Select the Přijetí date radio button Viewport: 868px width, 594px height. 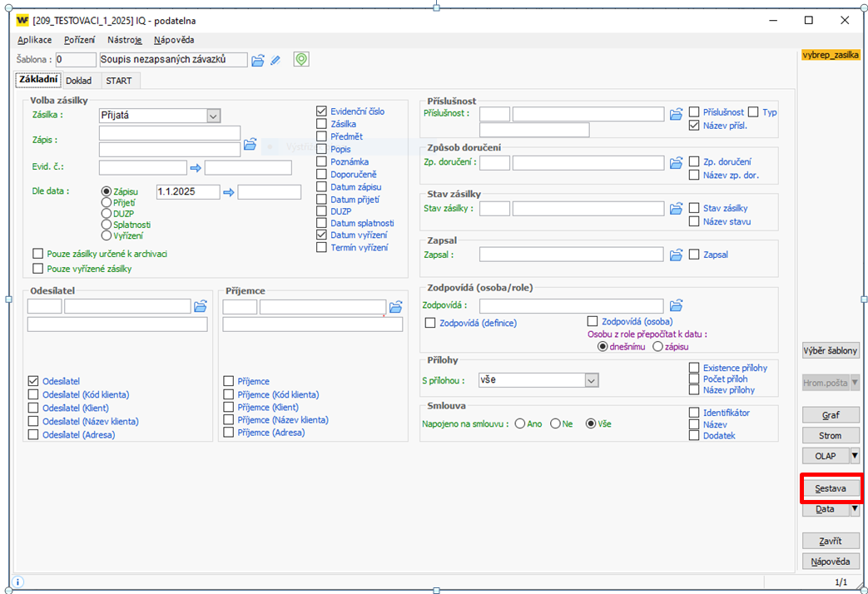[107, 203]
